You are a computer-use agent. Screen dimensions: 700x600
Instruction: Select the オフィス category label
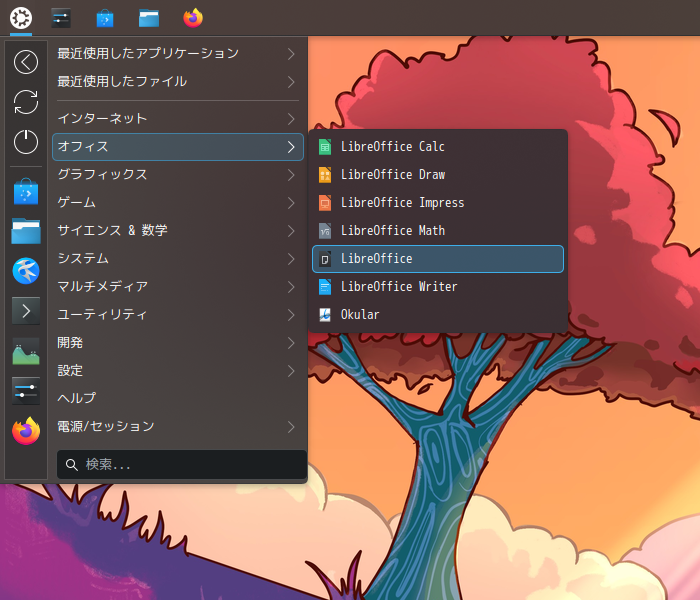pyautogui.click(x=83, y=146)
